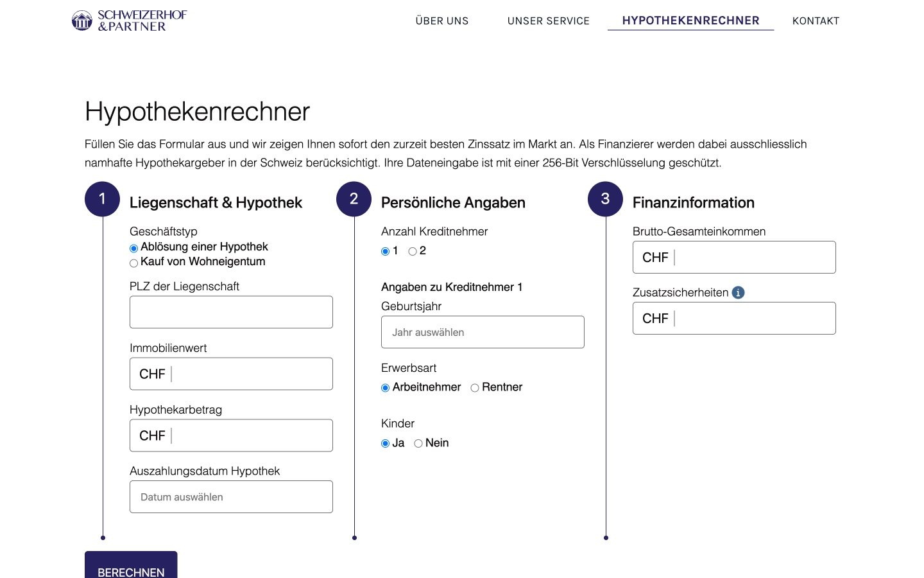This screenshot has width=924, height=578.
Task: Click the Anzahl Kreditnehmer label
Action: 434,231
